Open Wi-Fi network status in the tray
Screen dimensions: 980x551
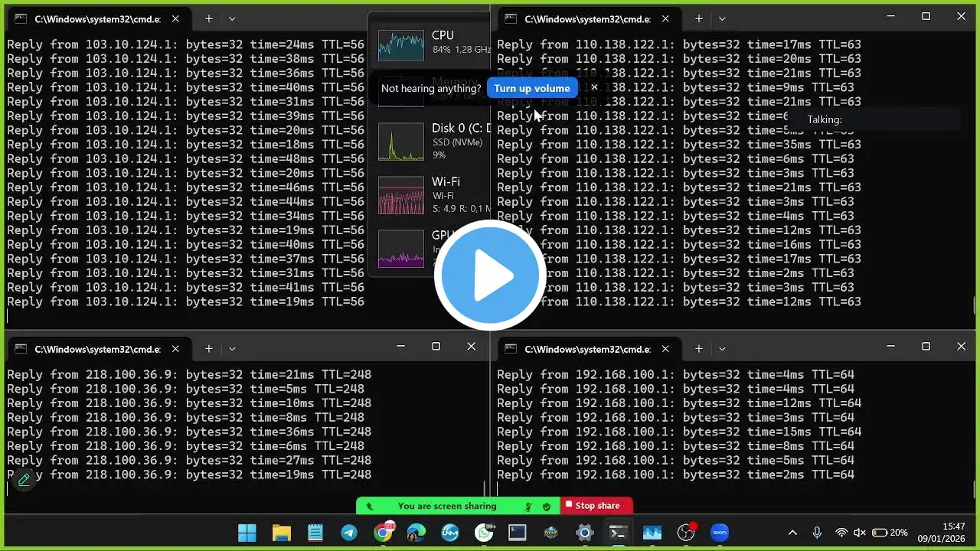pos(841,533)
